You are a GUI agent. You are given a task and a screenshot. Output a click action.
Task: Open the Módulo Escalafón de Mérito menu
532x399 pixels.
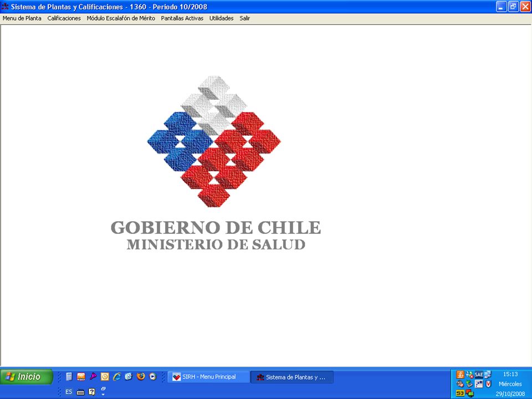tap(121, 18)
